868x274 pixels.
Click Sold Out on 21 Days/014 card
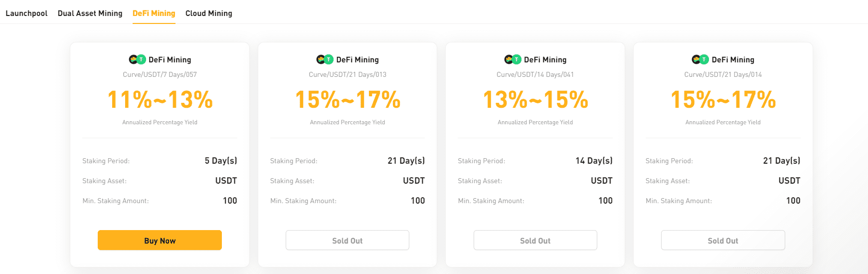click(x=723, y=241)
